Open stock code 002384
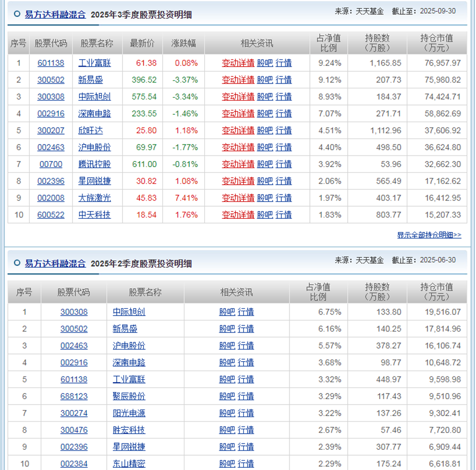Screen dimensions: 476x470 pyautogui.click(x=74, y=464)
